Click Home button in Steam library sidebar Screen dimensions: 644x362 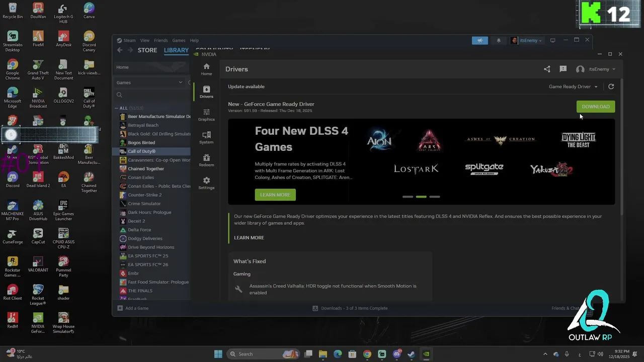[x=151, y=67]
